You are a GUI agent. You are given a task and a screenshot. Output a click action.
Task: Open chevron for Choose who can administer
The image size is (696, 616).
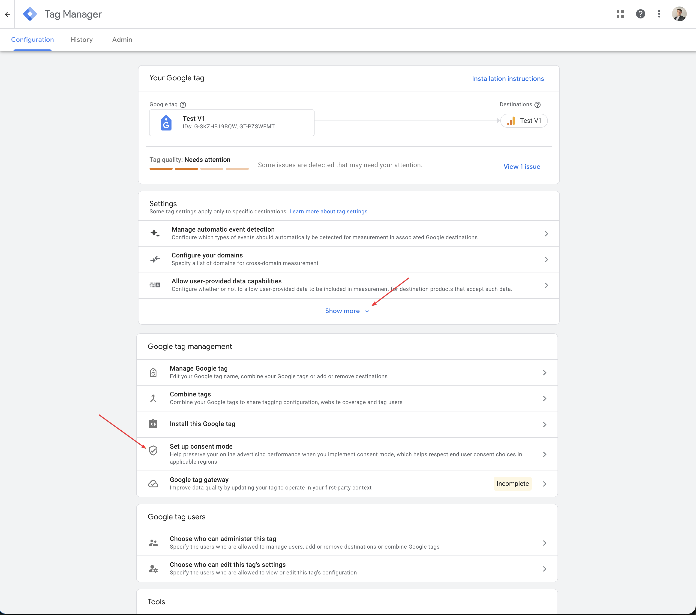[x=544, y=543]
